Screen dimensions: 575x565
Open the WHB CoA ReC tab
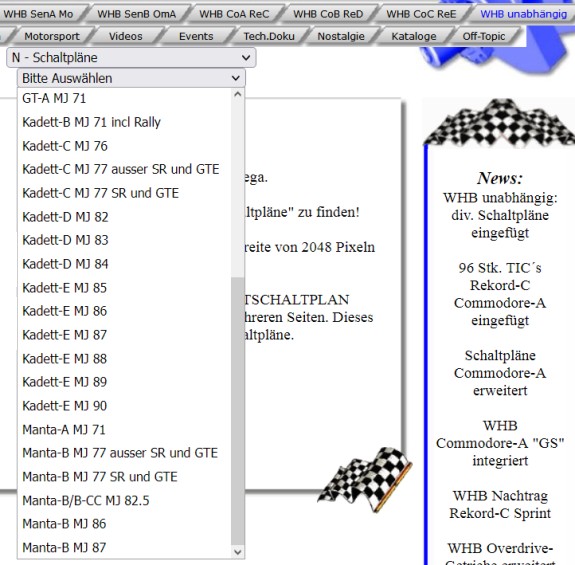coord(234,14)
